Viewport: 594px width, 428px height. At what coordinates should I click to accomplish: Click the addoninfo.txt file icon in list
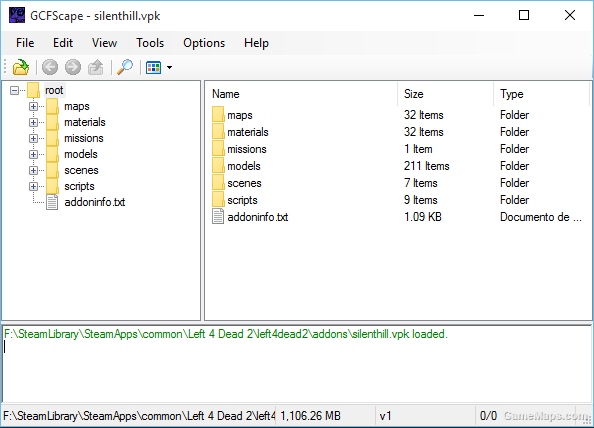click(218, 217)
